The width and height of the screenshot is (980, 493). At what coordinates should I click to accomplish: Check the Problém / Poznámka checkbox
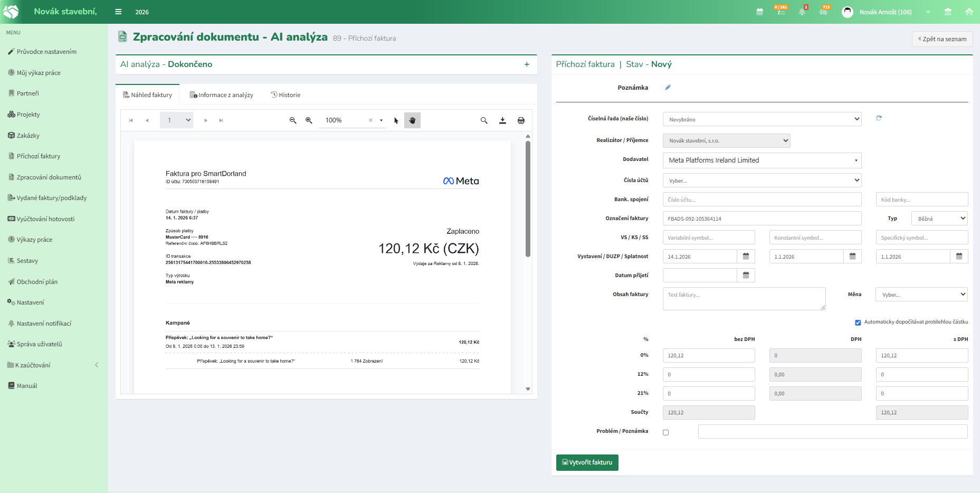(x=665, y=432)
